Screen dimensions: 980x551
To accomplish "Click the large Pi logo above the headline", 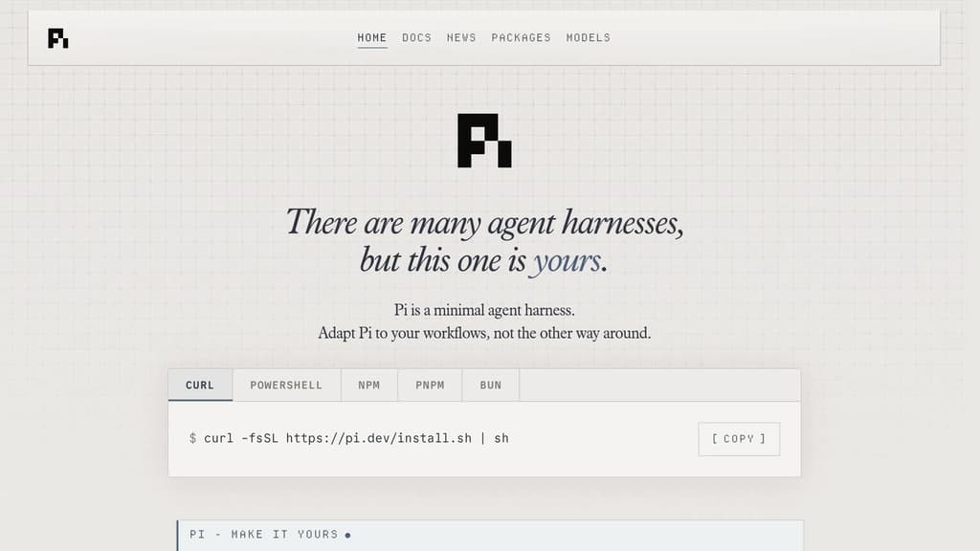I will (x=484, y=141).
